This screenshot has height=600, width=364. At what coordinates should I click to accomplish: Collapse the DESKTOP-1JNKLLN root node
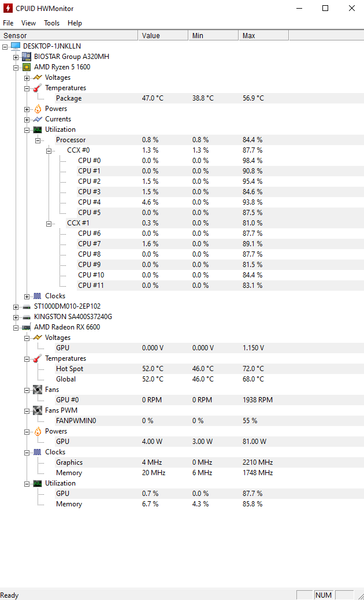5,47
